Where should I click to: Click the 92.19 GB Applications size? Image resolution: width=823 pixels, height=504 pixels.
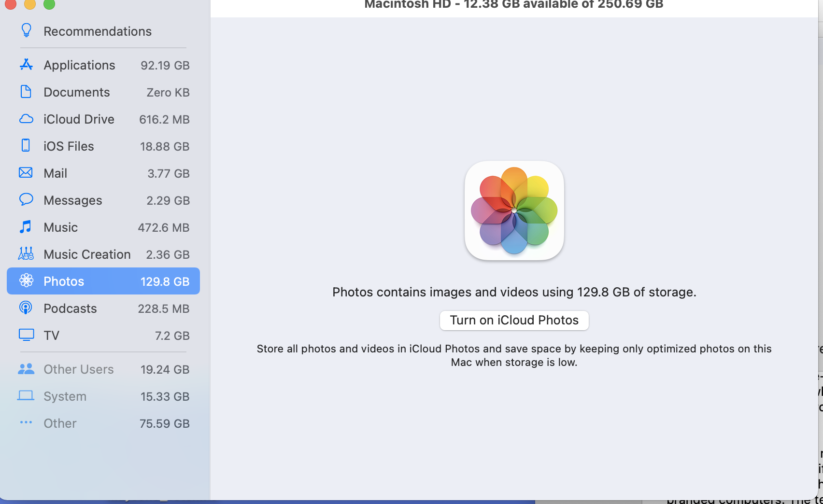tap(165, 65)
